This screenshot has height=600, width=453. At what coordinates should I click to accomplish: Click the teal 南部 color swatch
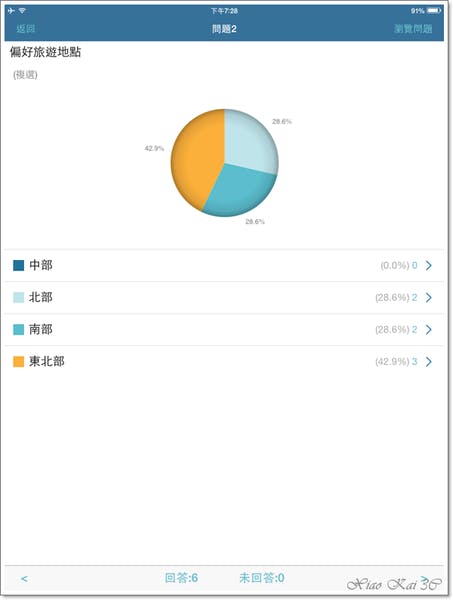(x=18, y=329)
